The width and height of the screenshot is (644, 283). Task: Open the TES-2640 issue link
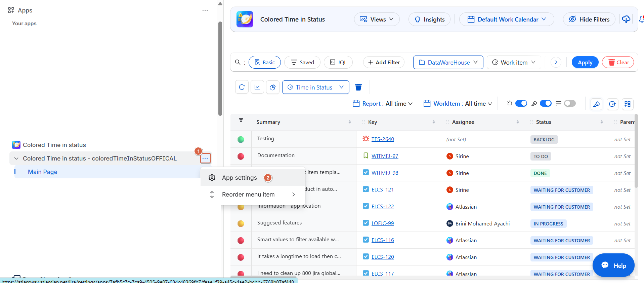pos(383,139)
